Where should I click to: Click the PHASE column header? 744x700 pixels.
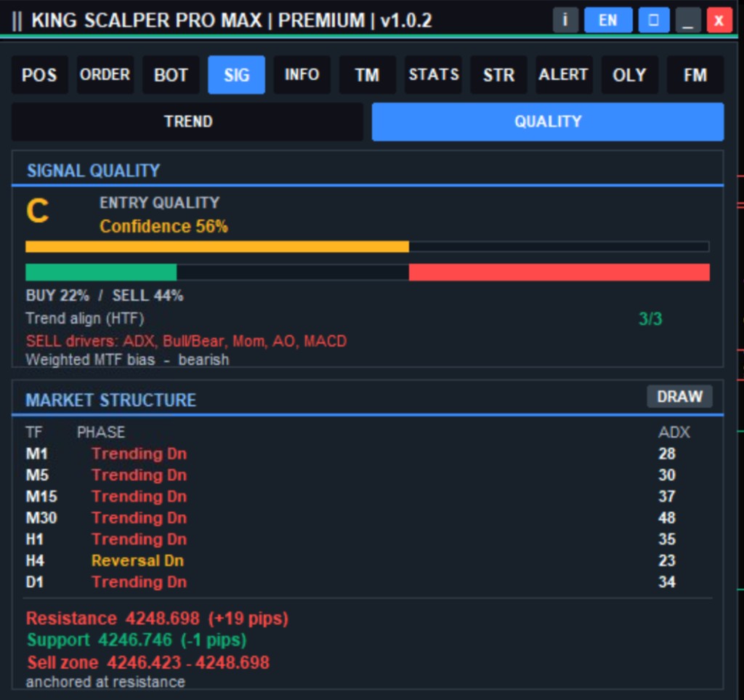pos(101,432)
